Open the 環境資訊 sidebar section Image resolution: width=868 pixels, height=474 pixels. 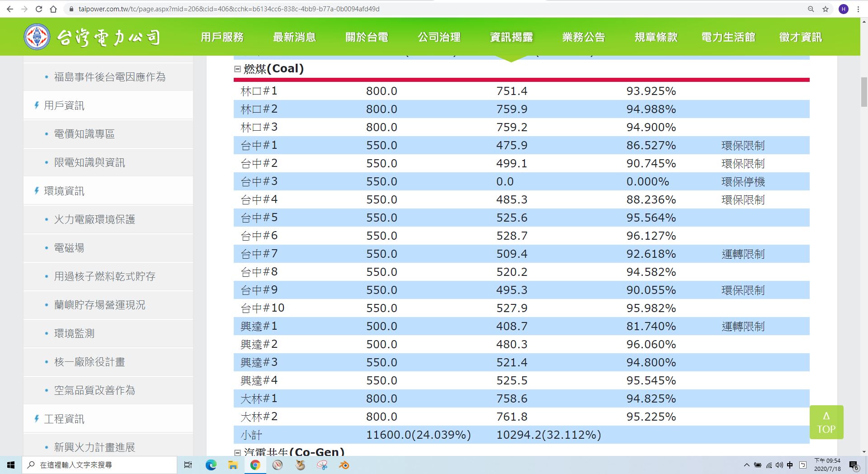tap(64, 191)
